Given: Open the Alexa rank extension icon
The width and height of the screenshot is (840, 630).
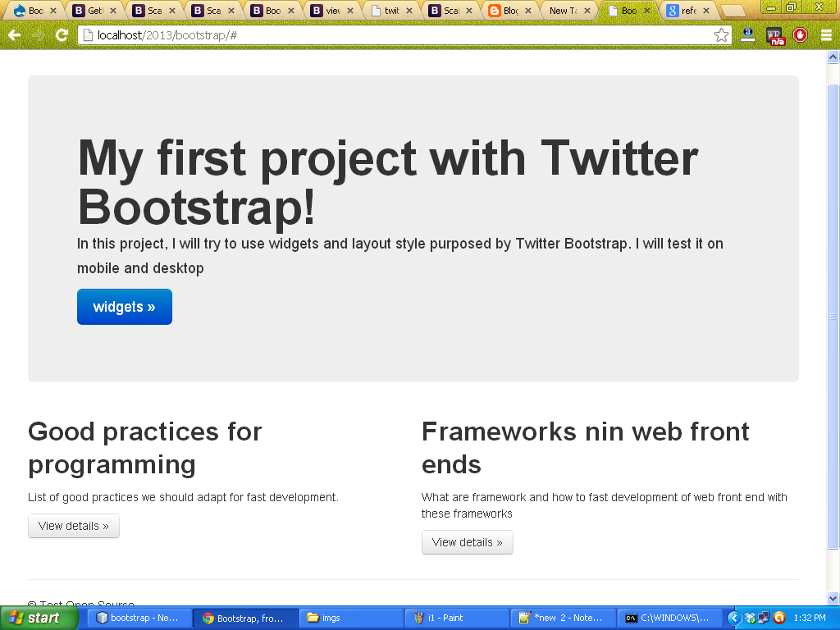Looking at the screenshot, I should [748, 35].
